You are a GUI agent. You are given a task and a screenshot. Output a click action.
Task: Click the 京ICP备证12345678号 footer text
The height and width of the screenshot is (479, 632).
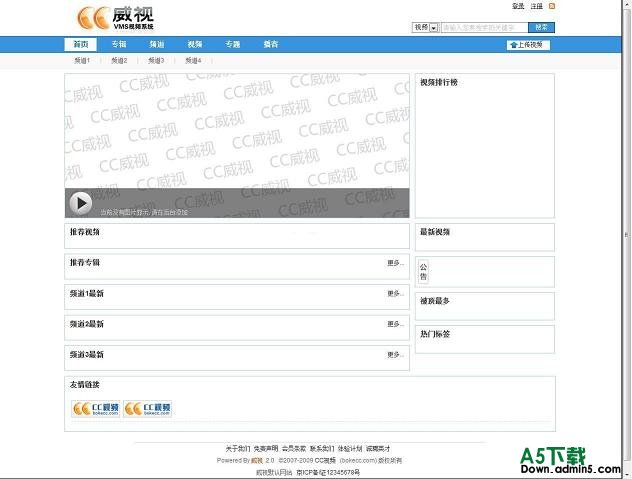328,472
